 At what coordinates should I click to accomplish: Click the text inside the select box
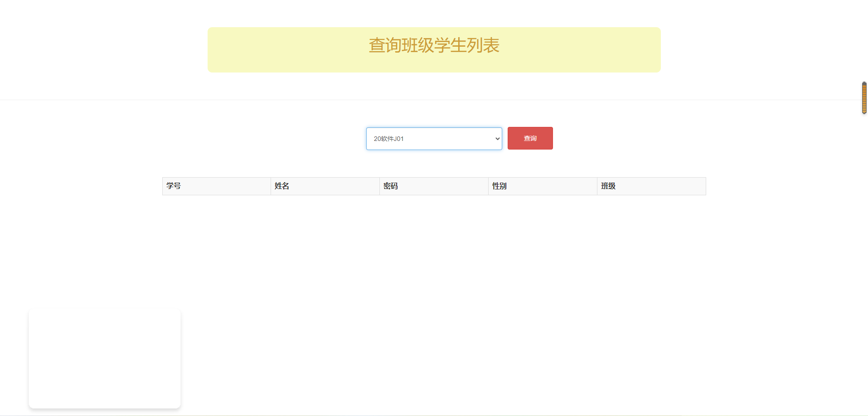(389, 139)
